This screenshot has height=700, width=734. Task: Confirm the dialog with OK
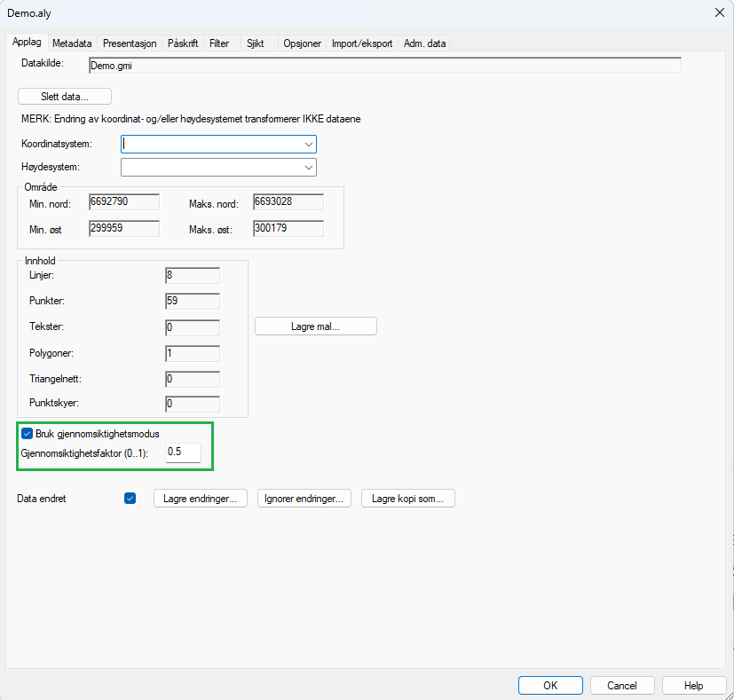(x=550, y=685)
